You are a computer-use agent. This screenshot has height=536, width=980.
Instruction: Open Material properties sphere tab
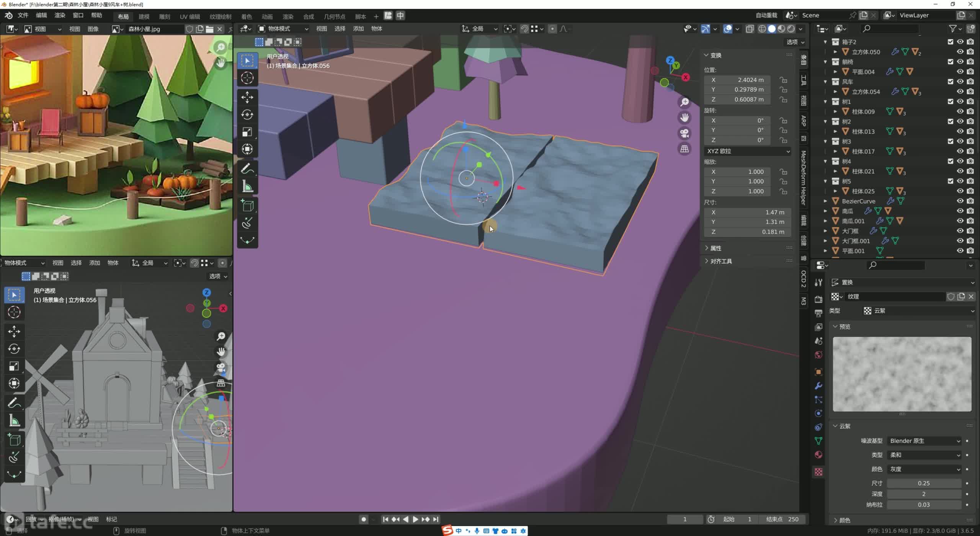point(818,454)
